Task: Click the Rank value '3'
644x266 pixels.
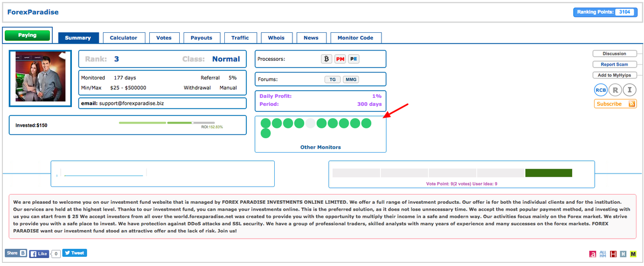Action: point(116,59)
